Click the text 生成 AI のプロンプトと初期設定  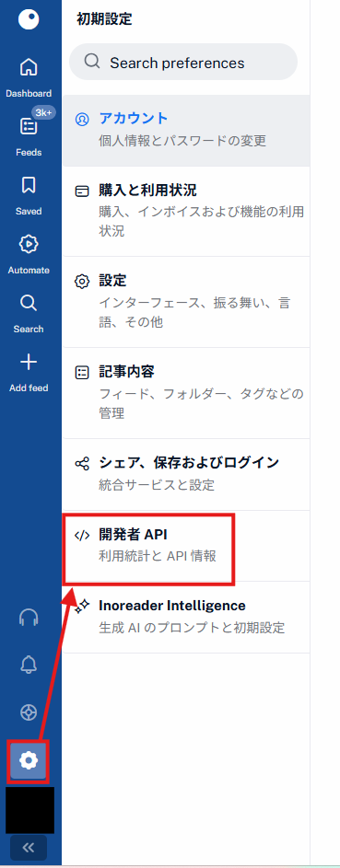(192, 629)
